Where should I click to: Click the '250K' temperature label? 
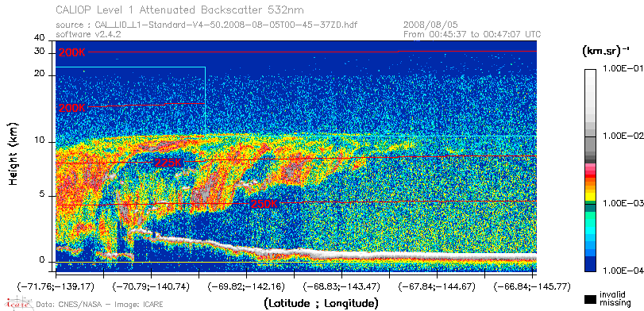264,204
